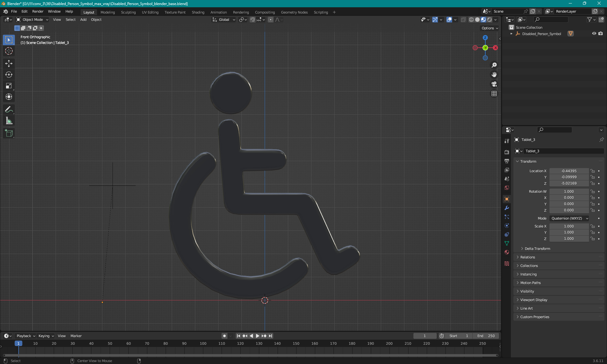The image size is (607, 364).
Task: Click the viewport Options button
Action: tap(489, 28)
